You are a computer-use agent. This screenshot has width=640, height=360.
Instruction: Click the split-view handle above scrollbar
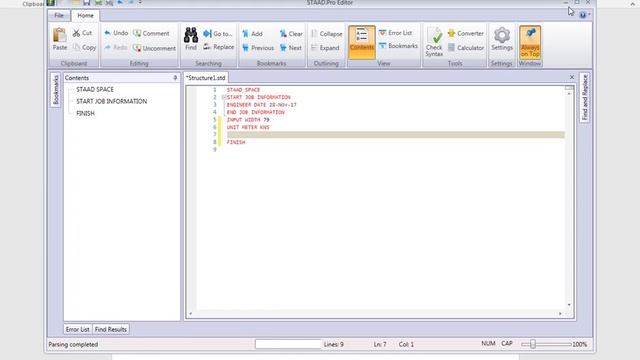pos(569,88)
